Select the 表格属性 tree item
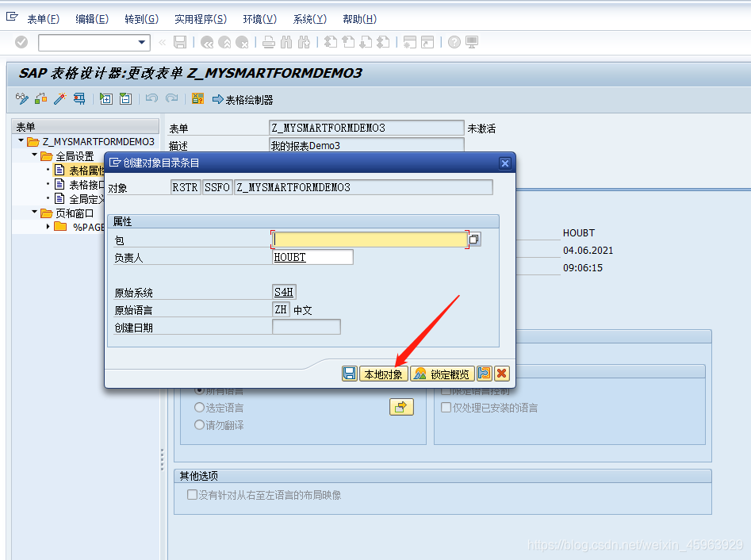This screenshot has width=751, height=560. click(86, 171)
